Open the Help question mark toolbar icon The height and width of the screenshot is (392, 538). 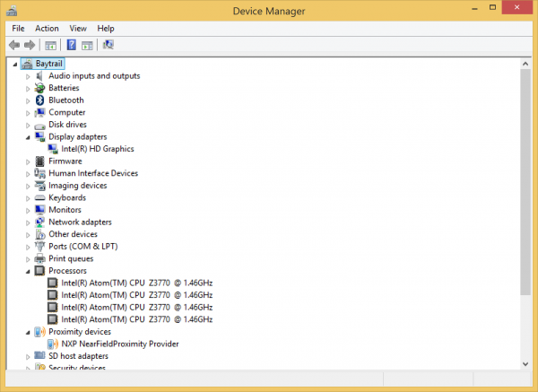72,45
